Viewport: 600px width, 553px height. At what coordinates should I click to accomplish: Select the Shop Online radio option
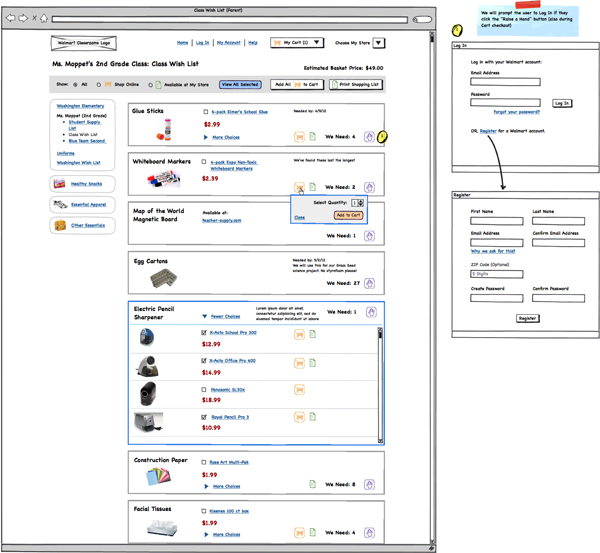[99, 85]
